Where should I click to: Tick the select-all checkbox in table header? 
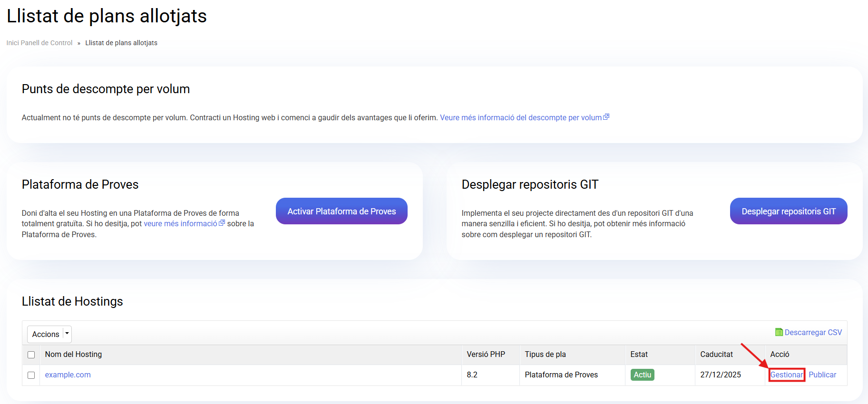(x=31, y=355)
